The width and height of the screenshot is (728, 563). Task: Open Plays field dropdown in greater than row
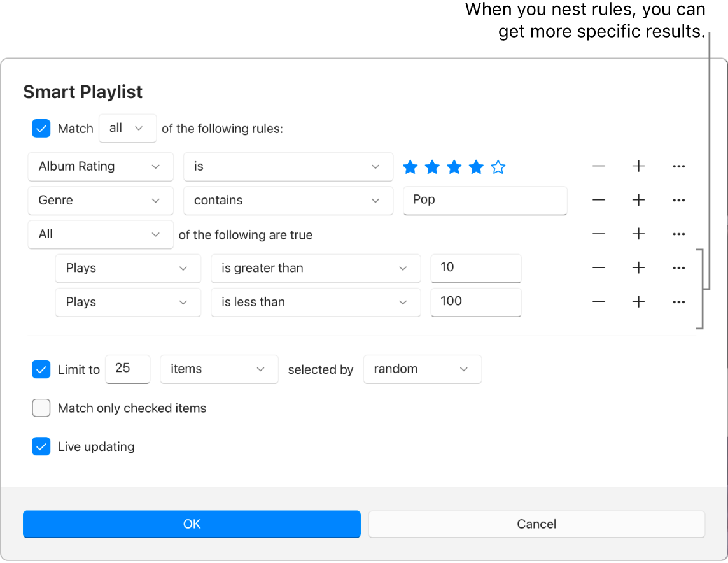pos(128,268)
